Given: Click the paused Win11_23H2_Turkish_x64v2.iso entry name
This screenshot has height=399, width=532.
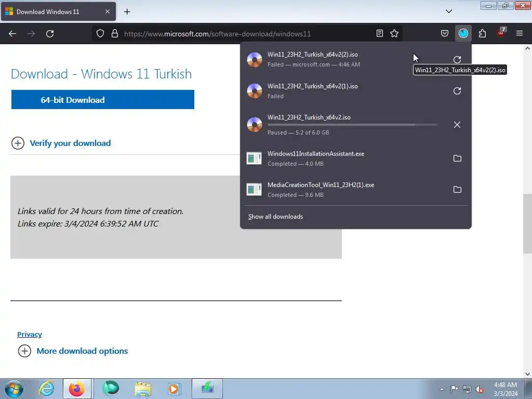Looking at the screenshot, I should (309, 117).
